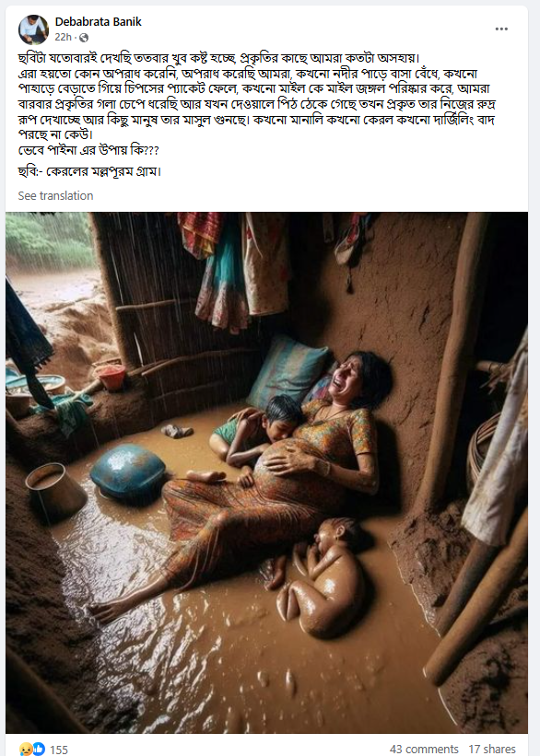Open the 155 reactions count
540x756 pixels.
click(59, 750)
